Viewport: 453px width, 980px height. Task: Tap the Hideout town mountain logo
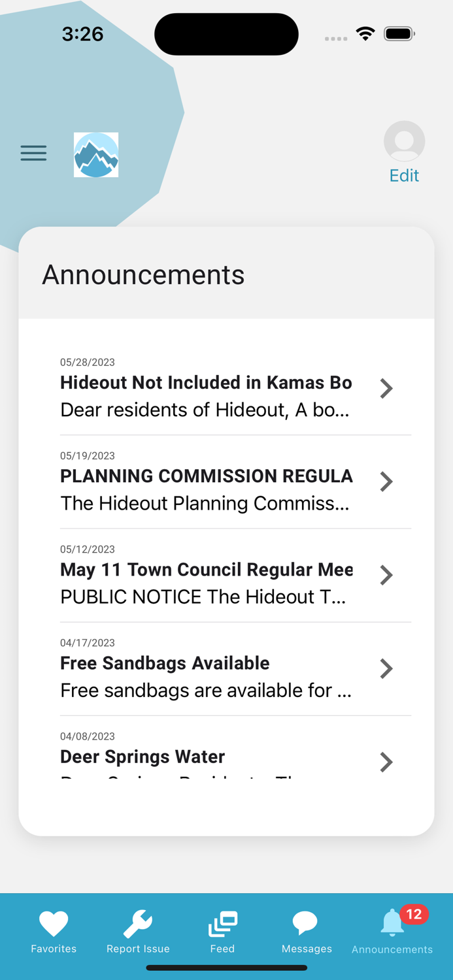[95, 154]
